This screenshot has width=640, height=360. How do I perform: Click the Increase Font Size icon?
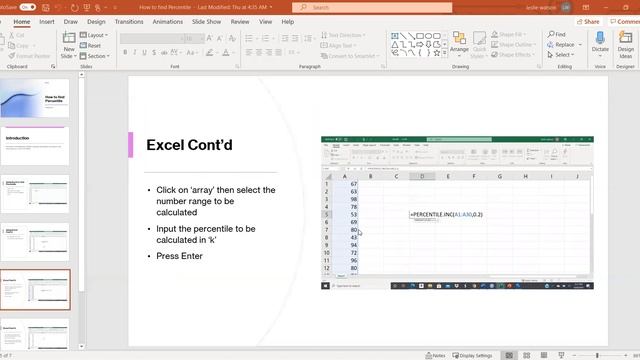click(x=209, y=38)
